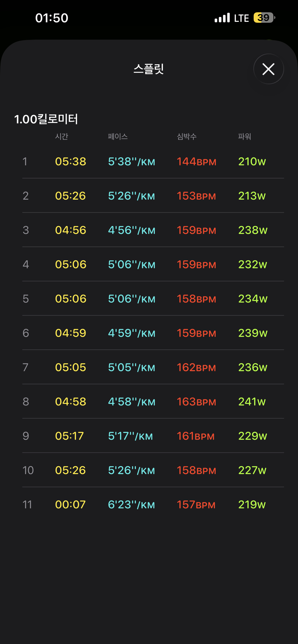Tap split 6 time 04:59

coord(71,333)
